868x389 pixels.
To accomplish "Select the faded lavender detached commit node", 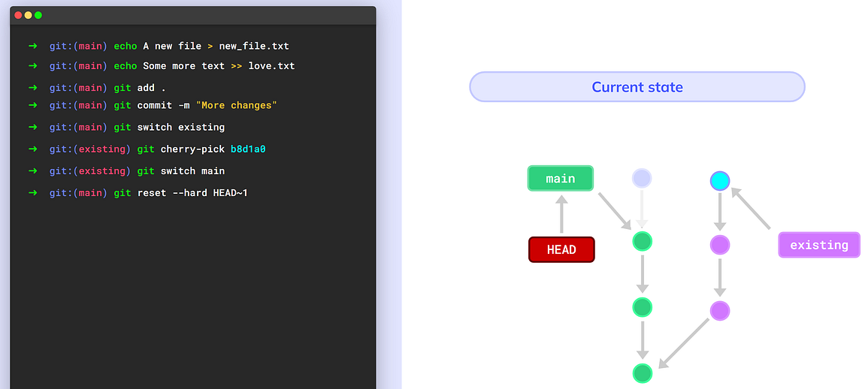I will 642,178.
